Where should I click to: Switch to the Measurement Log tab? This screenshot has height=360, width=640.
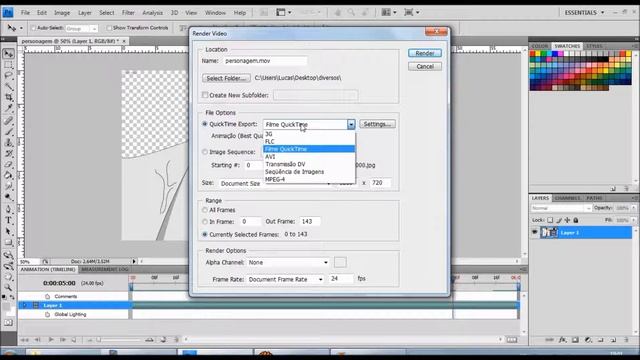104,269
